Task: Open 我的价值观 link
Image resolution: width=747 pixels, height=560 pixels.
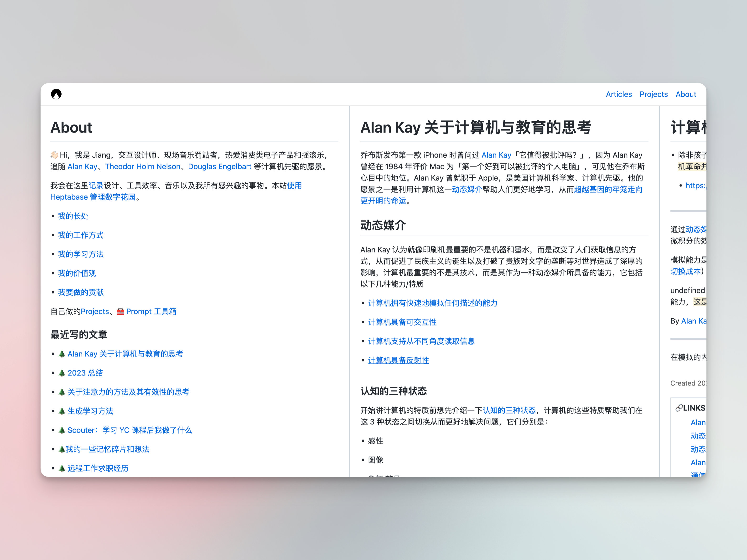Action: [77, 273]
